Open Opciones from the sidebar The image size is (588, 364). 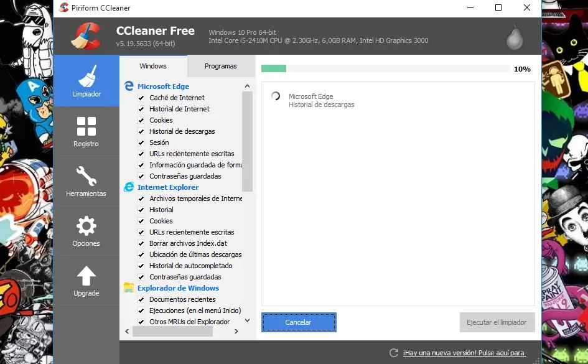click(x=86, y=230)
